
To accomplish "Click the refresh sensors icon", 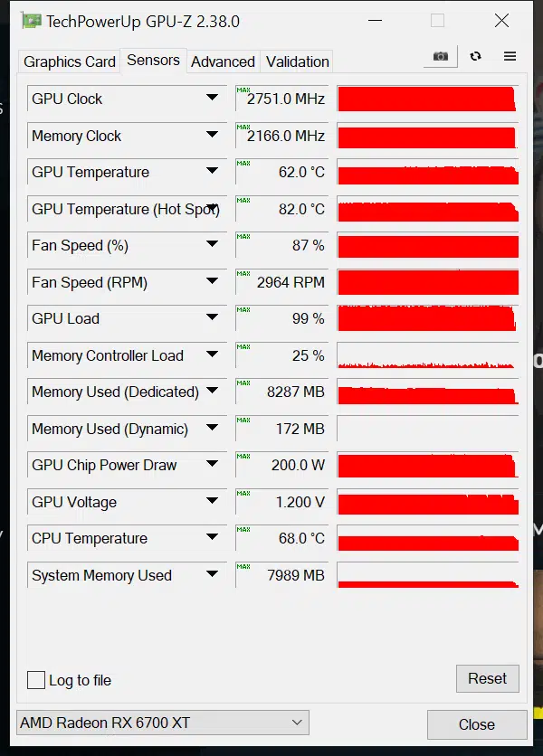I will pyautogui.click(x=475, y=56).
